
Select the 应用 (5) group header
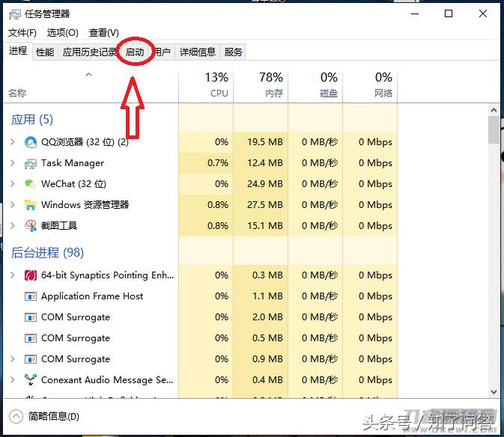[x=31, y=120]
